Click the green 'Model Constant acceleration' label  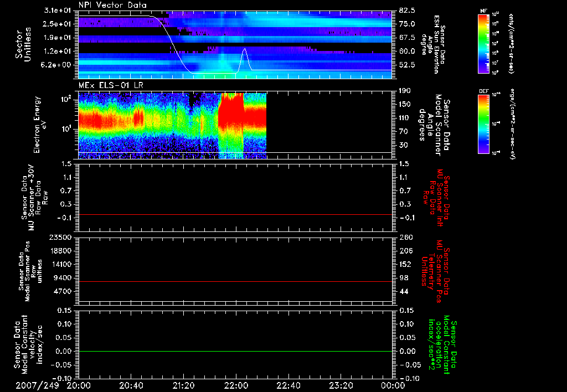(x=442, y=344)
